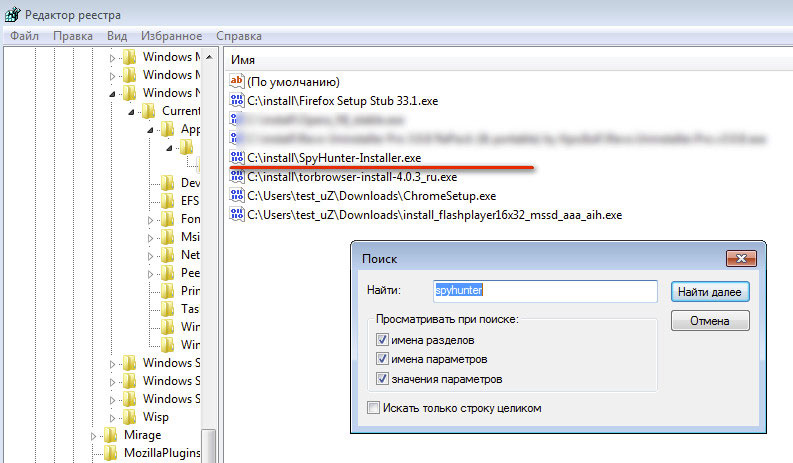The height and width of the screenshot is (463, 793).
Task: Expand the Mirage registry key
Action: tap(95, 435)
